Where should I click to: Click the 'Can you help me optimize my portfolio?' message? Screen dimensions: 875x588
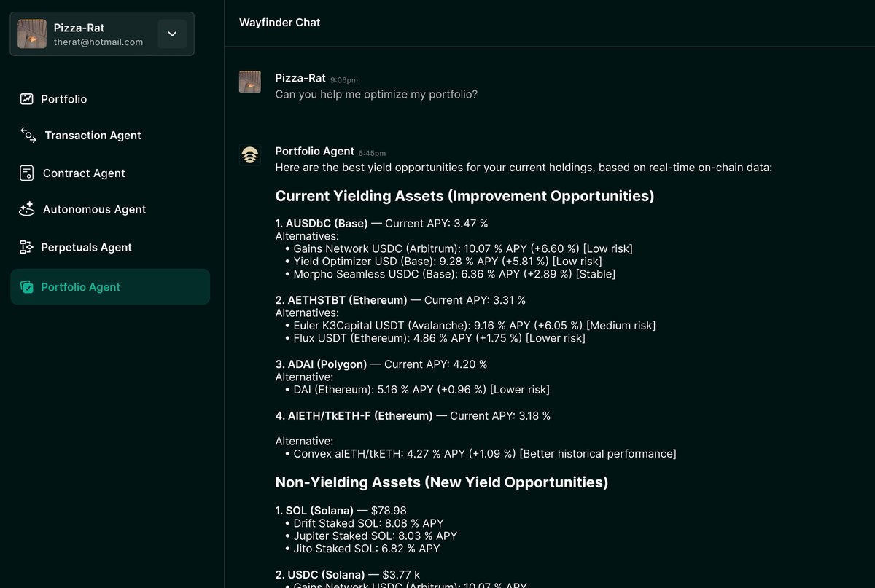click(x=376, y=94)
